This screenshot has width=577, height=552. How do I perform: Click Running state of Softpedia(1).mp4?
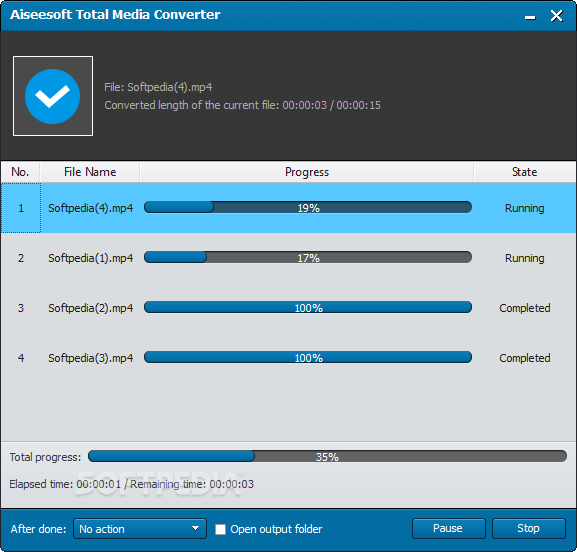524,258
